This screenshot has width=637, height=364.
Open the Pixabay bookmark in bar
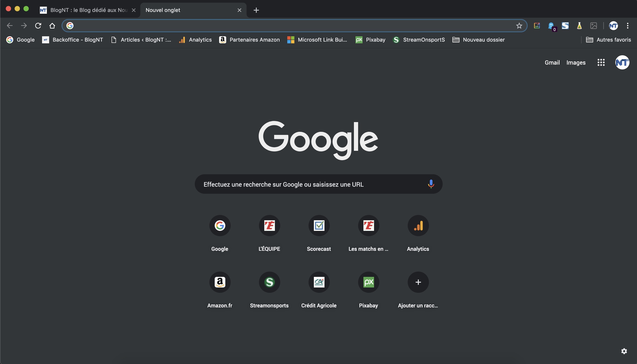[x=370, y=40]
